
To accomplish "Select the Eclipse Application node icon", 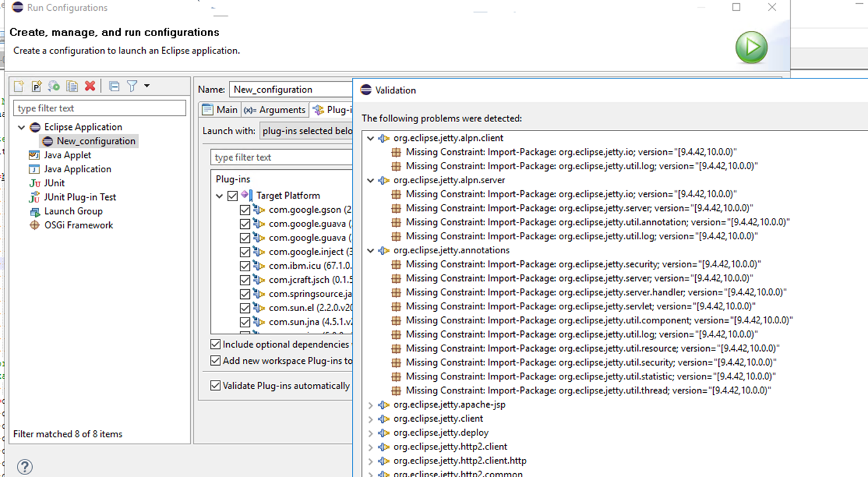I will point(35,127).
